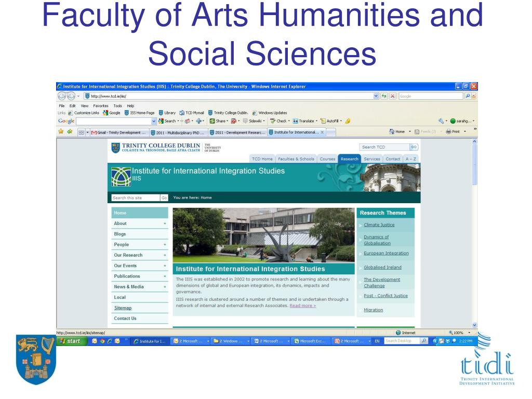Viewport: 532px width, 399px height.
Task: Click the Add to Favorites star-plus icon
Action: coord(70,131)
